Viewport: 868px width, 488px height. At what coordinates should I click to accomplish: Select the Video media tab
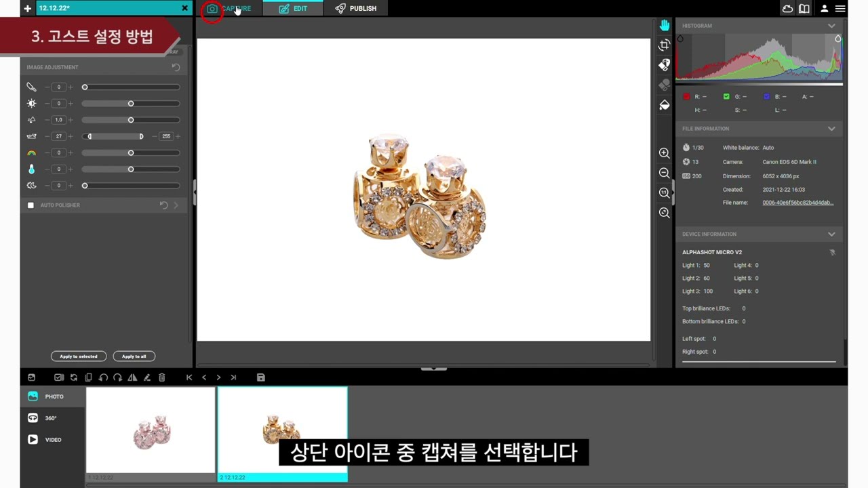53,440
